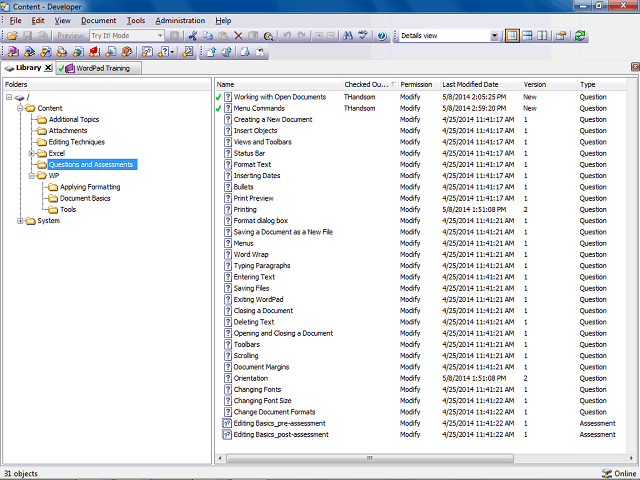
Task: Close the Library tab with its X
Action: click(x=48, y=68)
